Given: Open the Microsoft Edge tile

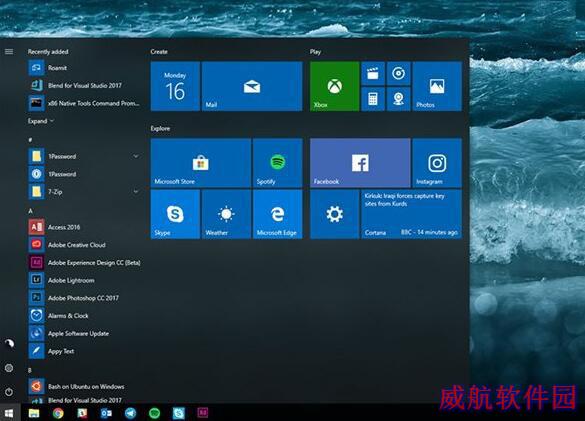Looking at the screenshot, I should click(278, 214).
